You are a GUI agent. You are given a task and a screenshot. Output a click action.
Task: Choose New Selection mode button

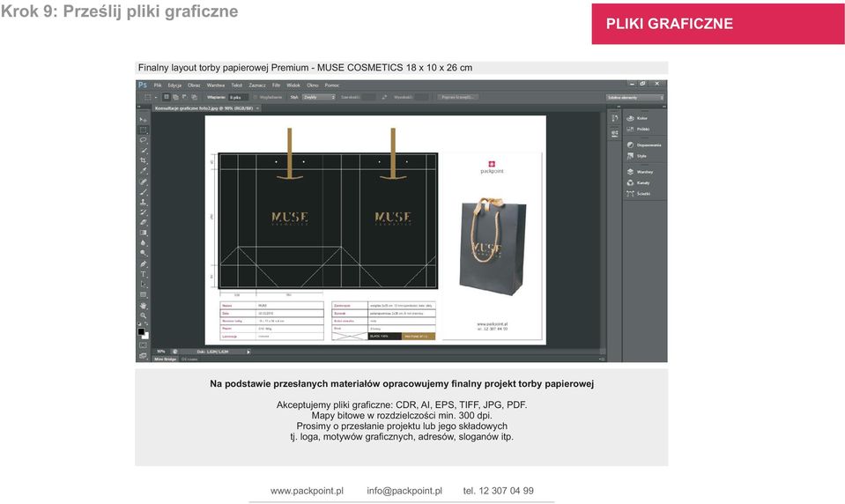(167, 97)
